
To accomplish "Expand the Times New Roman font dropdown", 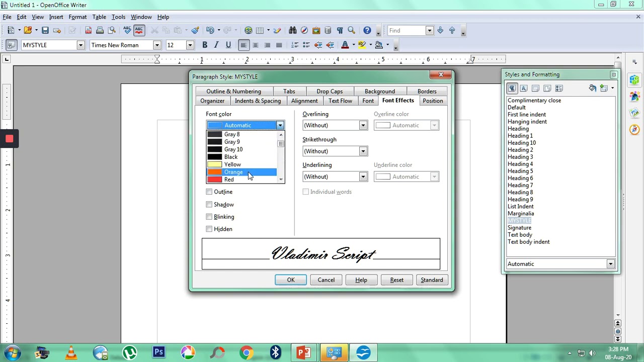I will click(157, 45).
